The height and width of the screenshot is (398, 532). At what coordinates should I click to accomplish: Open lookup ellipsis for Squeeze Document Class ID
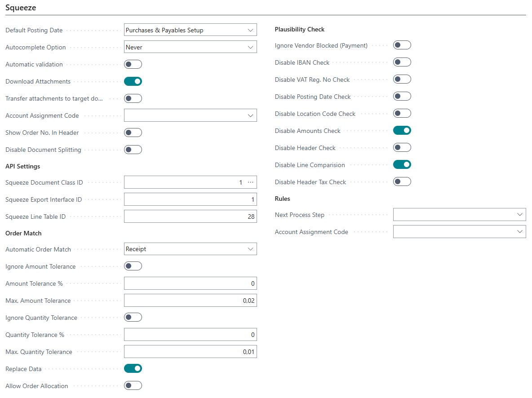coord(251,182)
